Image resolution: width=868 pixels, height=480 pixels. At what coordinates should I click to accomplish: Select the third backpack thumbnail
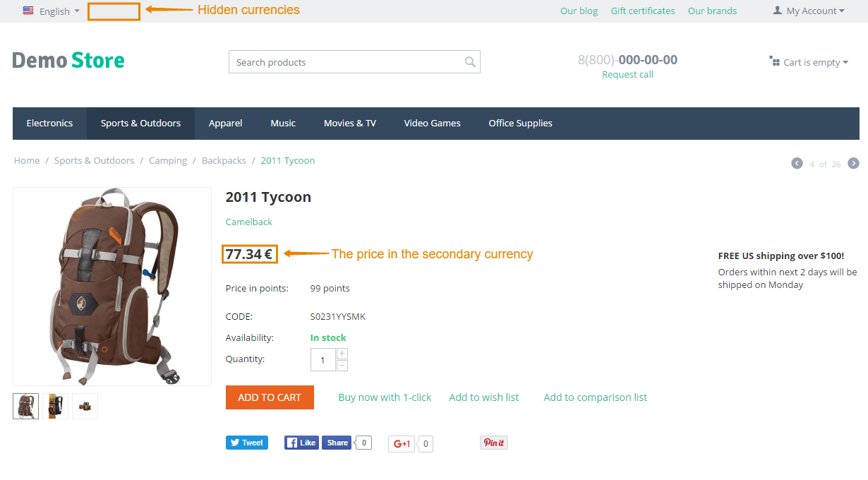coord(85,406)
